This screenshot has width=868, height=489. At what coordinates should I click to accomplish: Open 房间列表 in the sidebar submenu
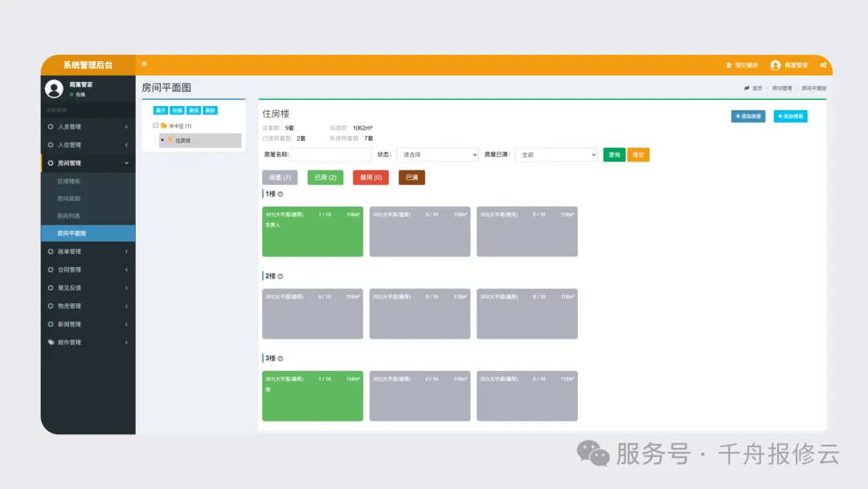69,216
